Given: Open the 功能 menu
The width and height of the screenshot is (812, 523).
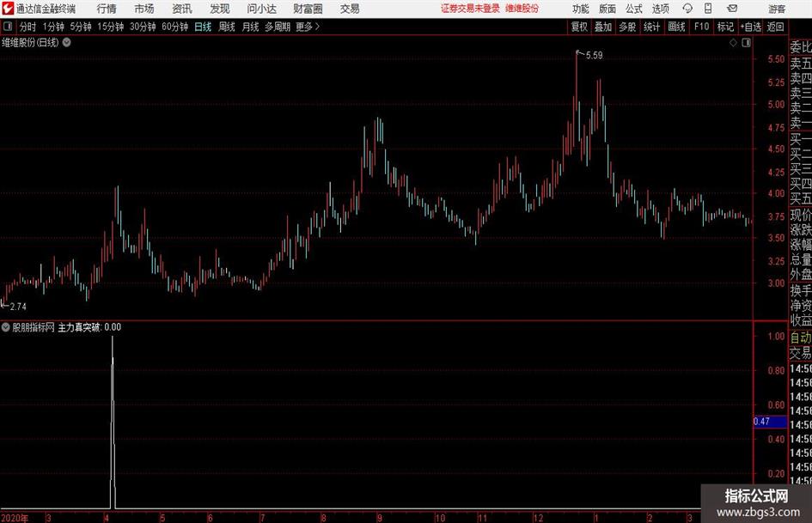Looking at the screenshot, I should pyautogui.click(x=581, y=9).
